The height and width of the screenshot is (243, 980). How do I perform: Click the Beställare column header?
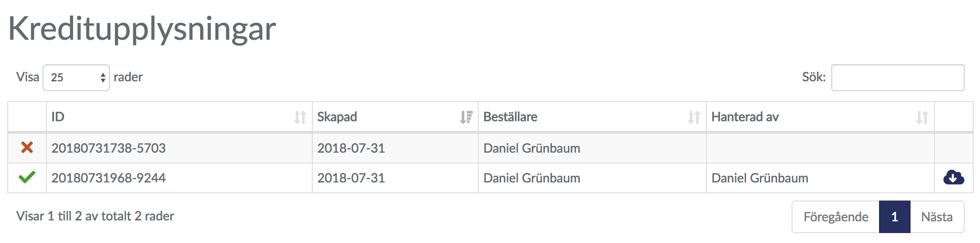click(510, 117)
